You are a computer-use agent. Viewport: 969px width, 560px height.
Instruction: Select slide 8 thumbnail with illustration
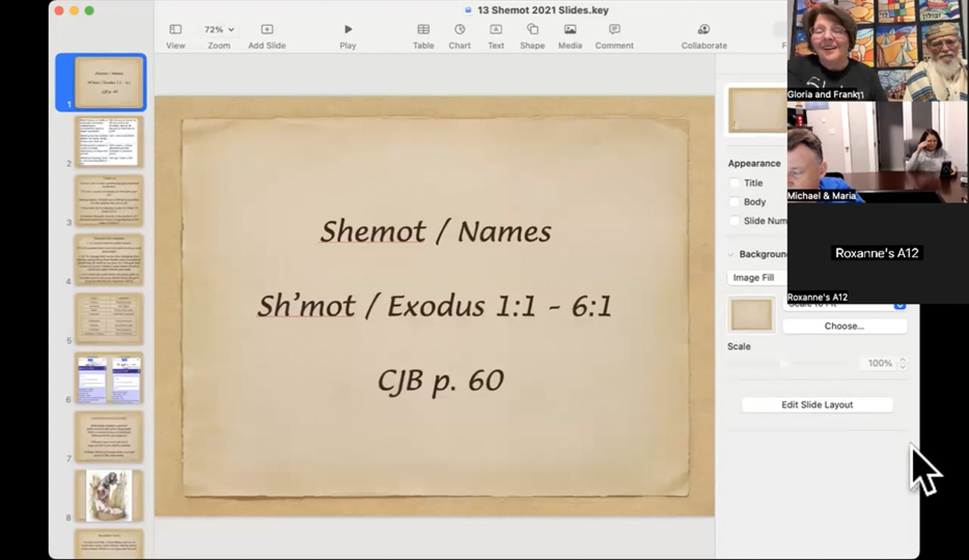click(x=109, y=496)
